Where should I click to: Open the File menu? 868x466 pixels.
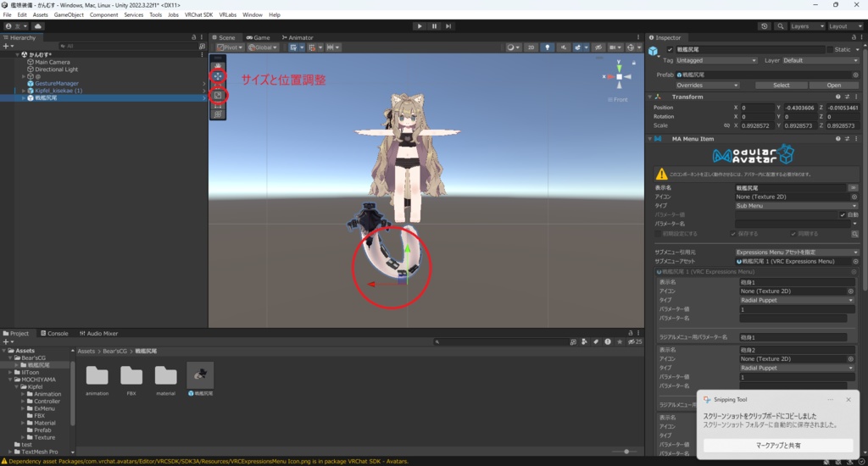coord(7,15)
